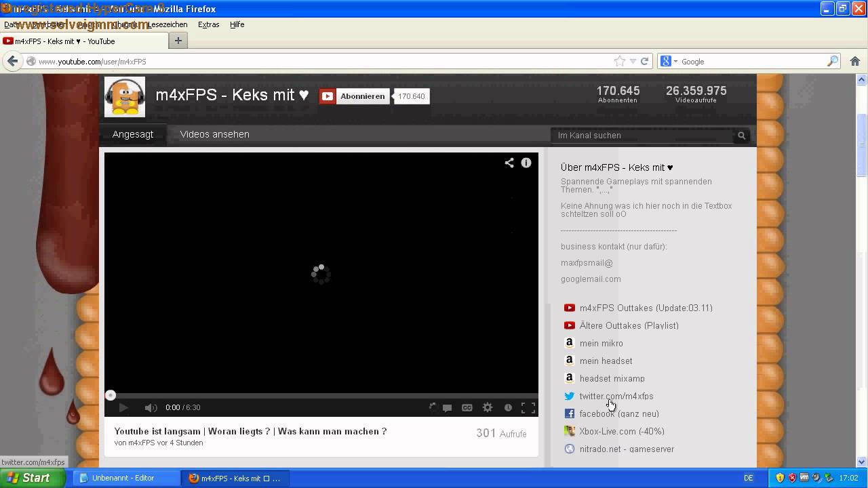Open the twitter.com/m4xfps link
The height and width of the screenshot is (488, 868).
click(x=616, y=396)
